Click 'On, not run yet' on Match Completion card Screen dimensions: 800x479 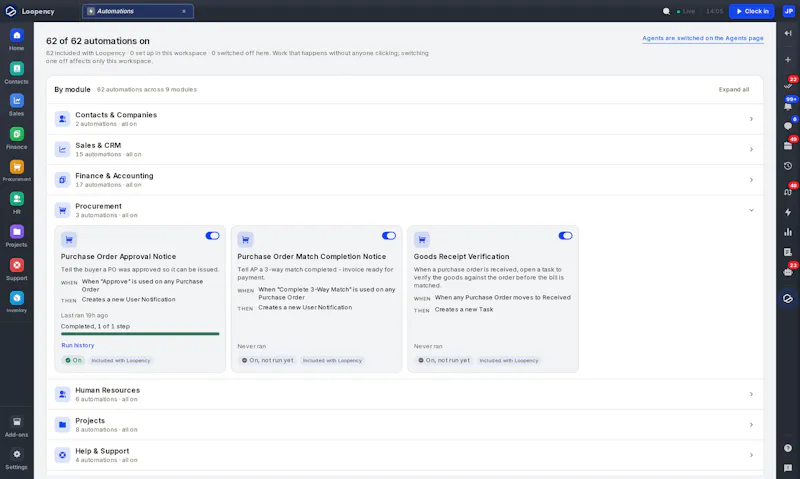[x=267, y=360]
